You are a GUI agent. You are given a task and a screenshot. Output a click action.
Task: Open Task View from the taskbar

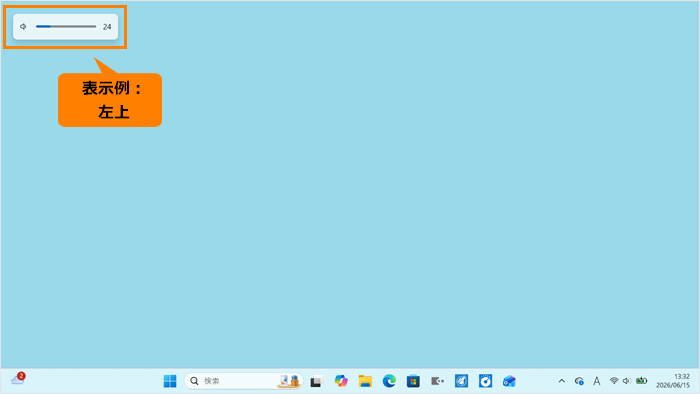pyautogui.click(x=317, y=382)
